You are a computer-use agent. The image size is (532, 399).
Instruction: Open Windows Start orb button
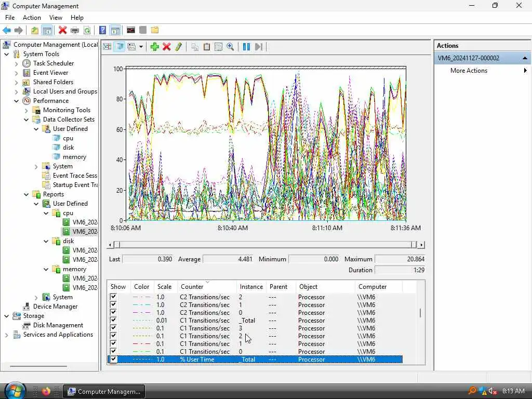point(14,391)
